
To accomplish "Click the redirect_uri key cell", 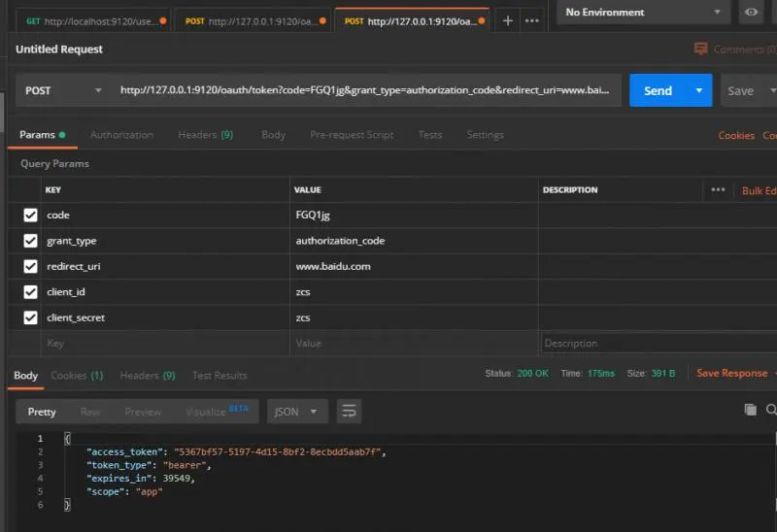I will click(x=165, y=267).
